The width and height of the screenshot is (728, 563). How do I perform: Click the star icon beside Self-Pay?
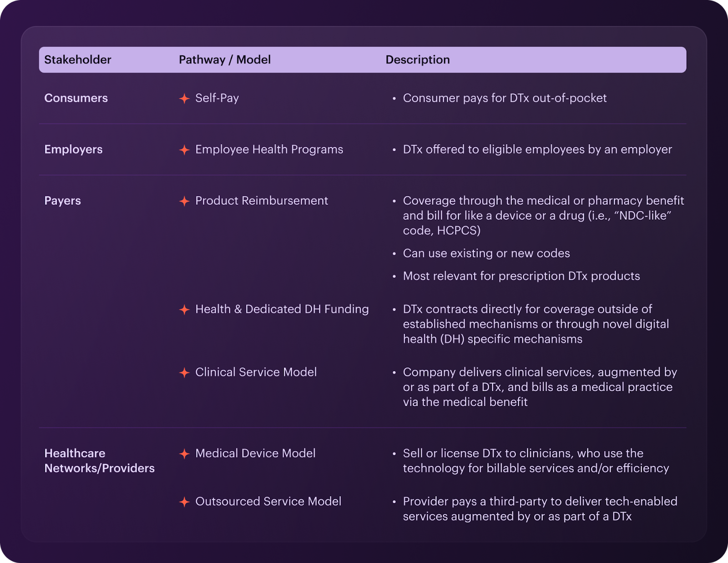184,99
